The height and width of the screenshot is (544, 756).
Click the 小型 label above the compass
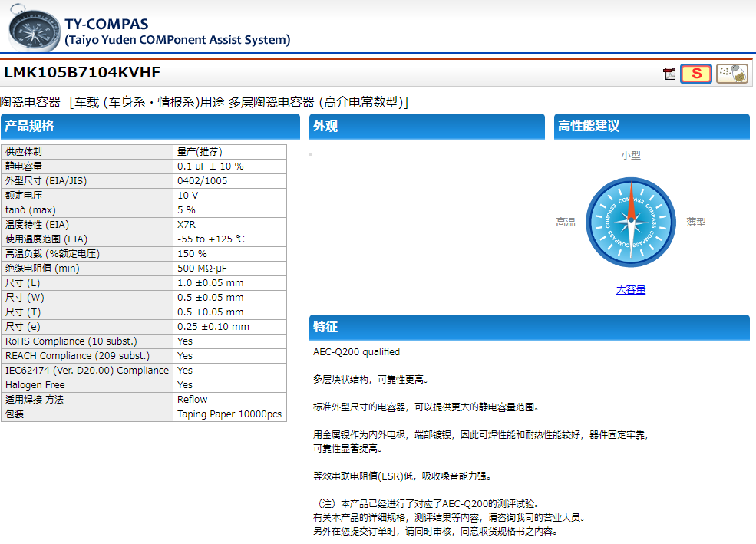pos(631,155)
